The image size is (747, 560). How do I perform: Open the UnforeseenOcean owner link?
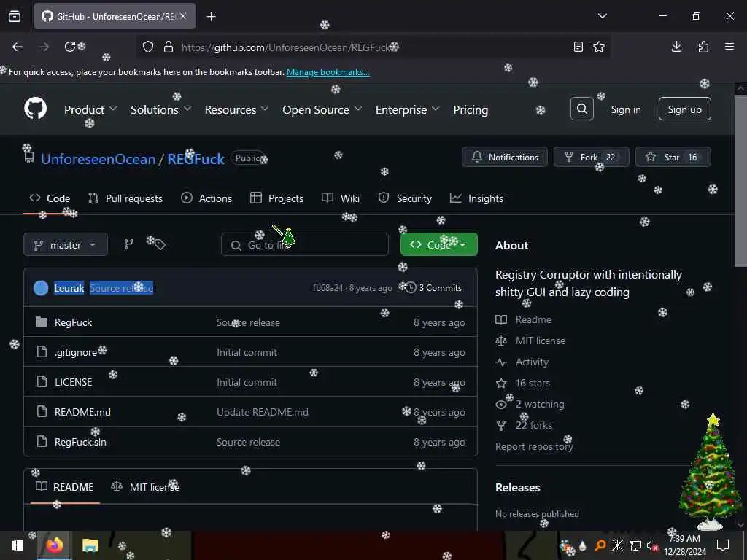coord(98,158)
